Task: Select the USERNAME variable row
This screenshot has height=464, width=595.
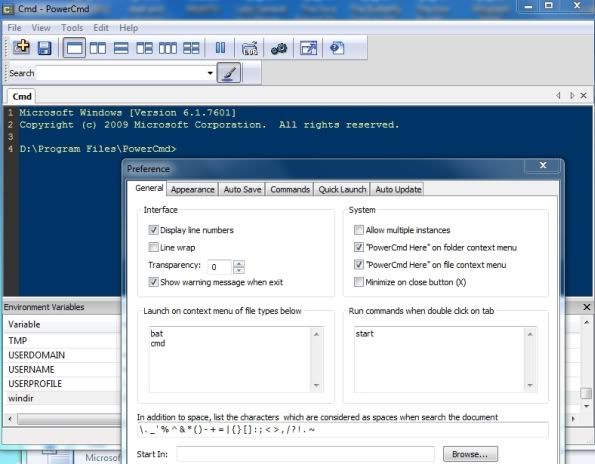Action: pyautogui.click(x=63, y=369)
